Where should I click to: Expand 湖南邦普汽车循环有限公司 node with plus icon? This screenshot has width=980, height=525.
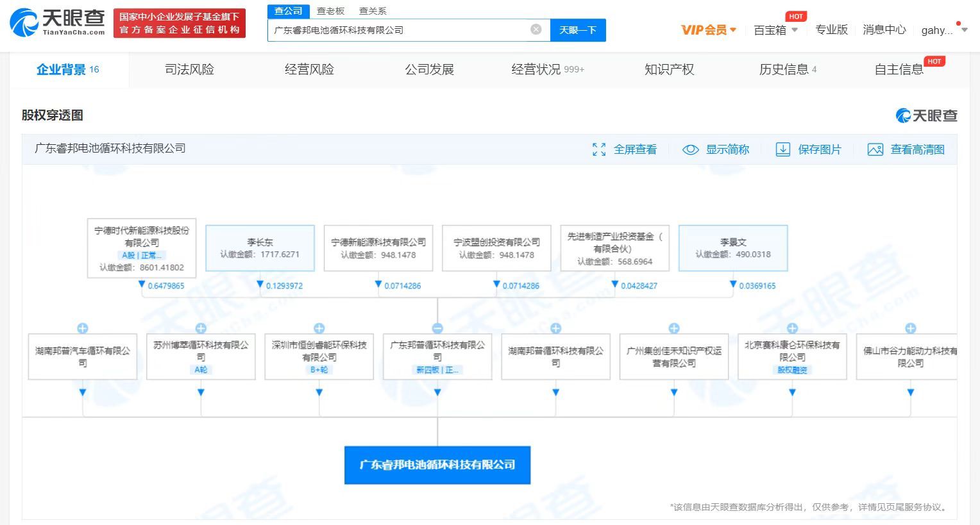[x=83, y=328]
